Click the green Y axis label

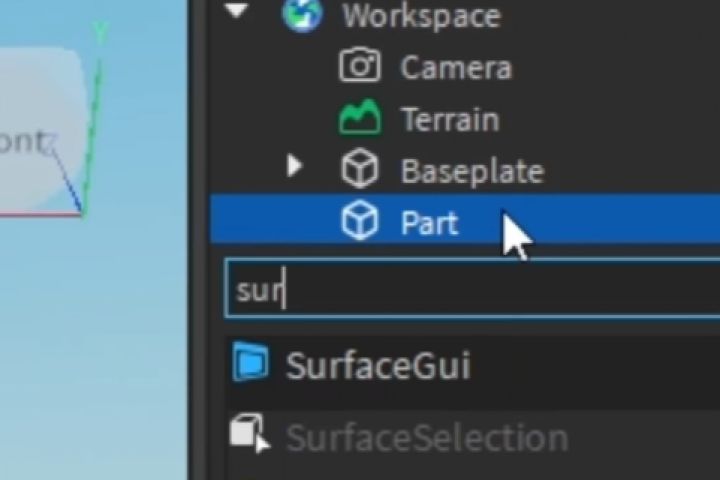click(100, 32)
